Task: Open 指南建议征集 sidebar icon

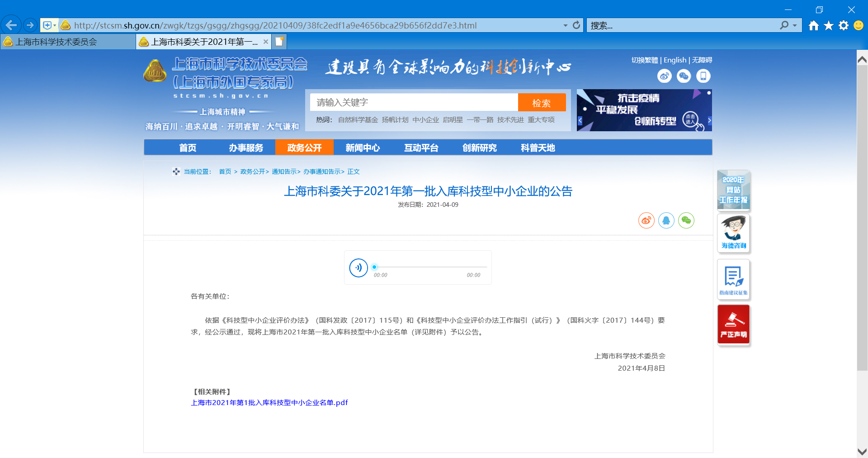Action: point(733,279)
